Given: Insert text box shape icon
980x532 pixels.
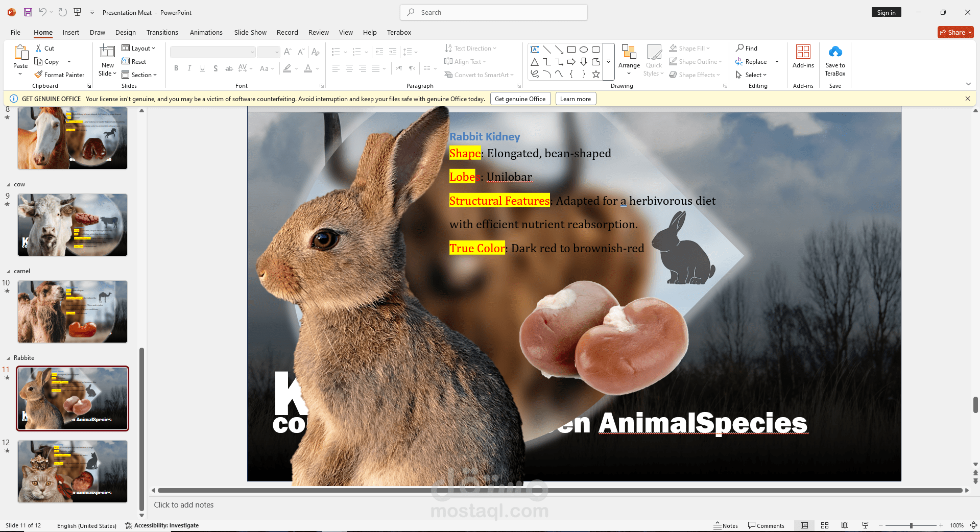Looking at the screenshot, I should pos(535,50).
